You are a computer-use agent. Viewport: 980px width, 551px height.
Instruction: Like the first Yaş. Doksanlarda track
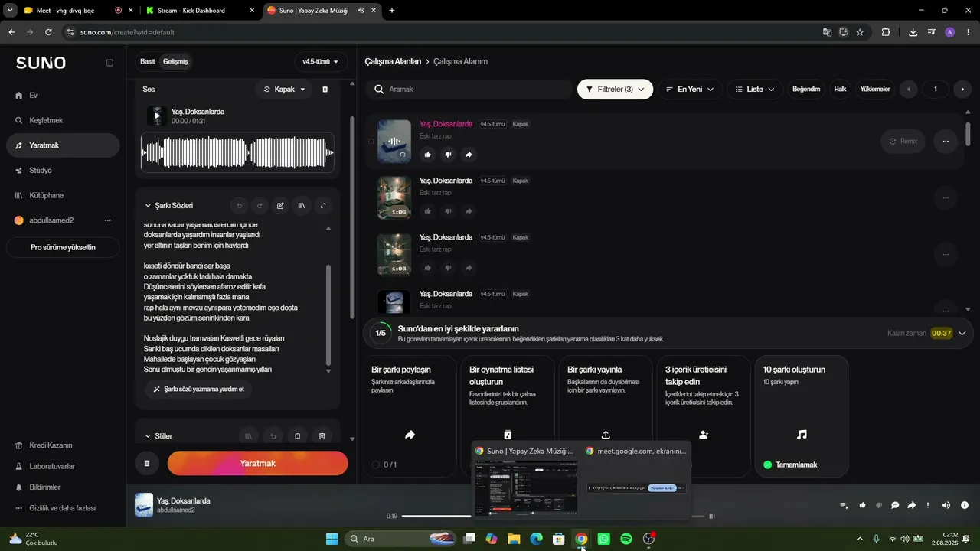[427, 155]
